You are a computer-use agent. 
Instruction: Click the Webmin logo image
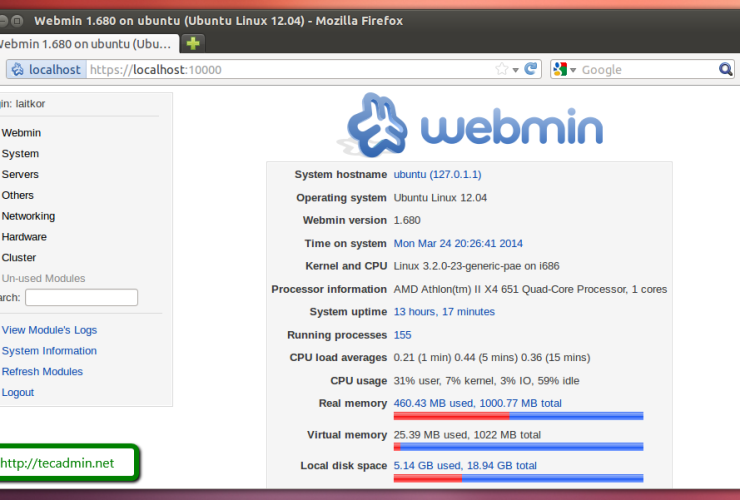(x=474, y=128)
